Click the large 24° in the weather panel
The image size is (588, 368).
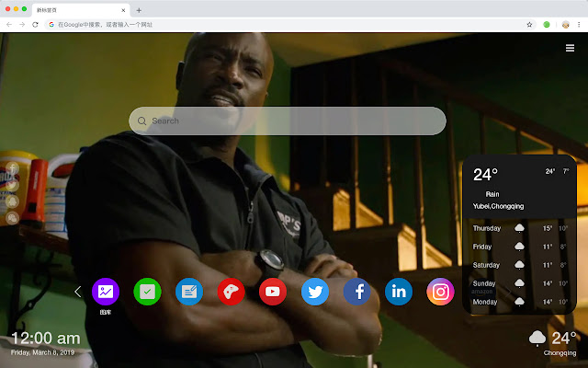tap(485, 175)
